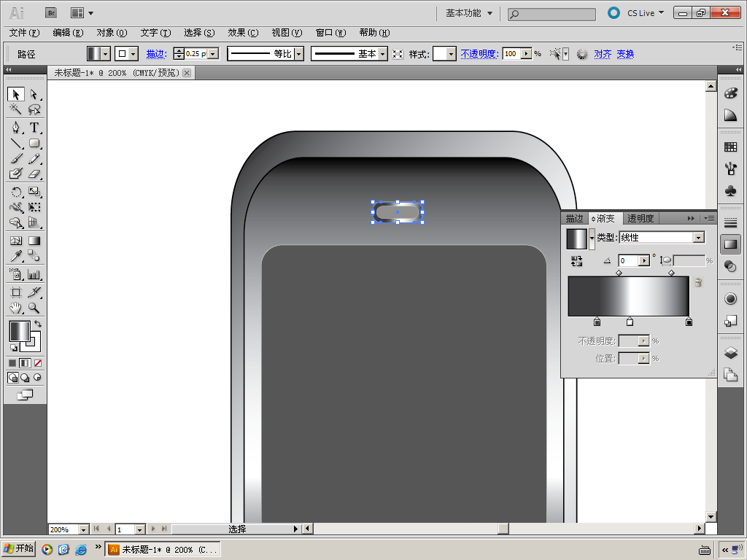This screenshot has height=560, width=747.
Task: Select the Line Segment tool
Action: pyautogui.click(x=16, y=143)
